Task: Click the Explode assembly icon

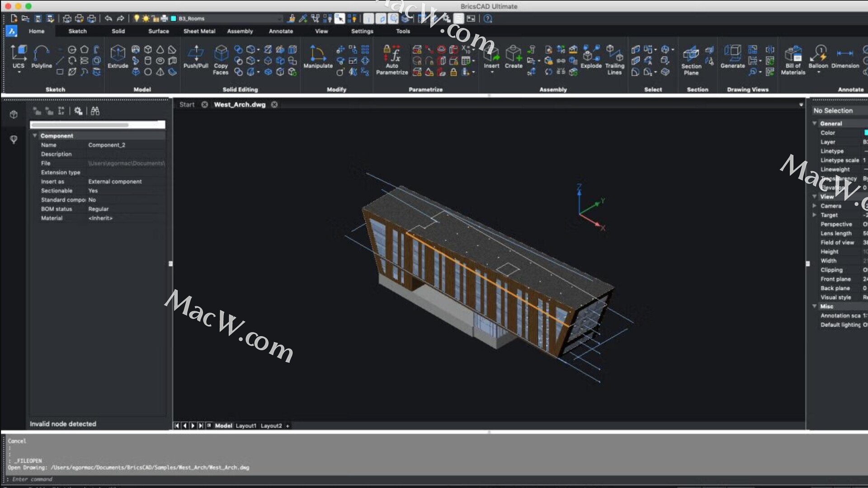Action: [591, 54]
